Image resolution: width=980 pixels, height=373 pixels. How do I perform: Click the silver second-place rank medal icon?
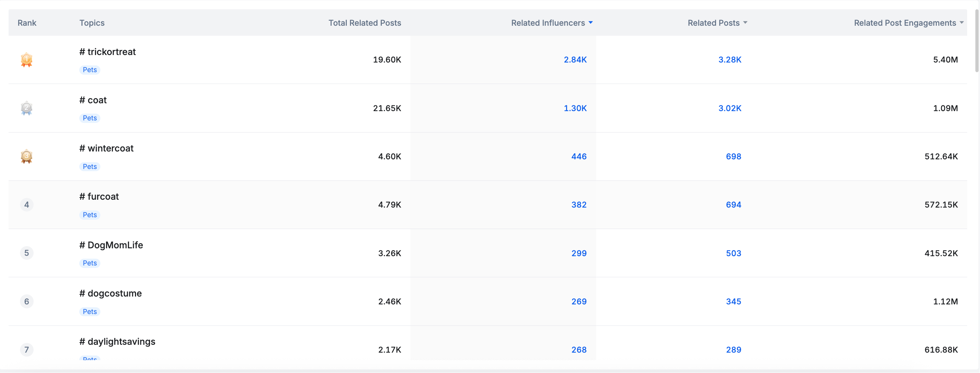click(x=26, y=108)
